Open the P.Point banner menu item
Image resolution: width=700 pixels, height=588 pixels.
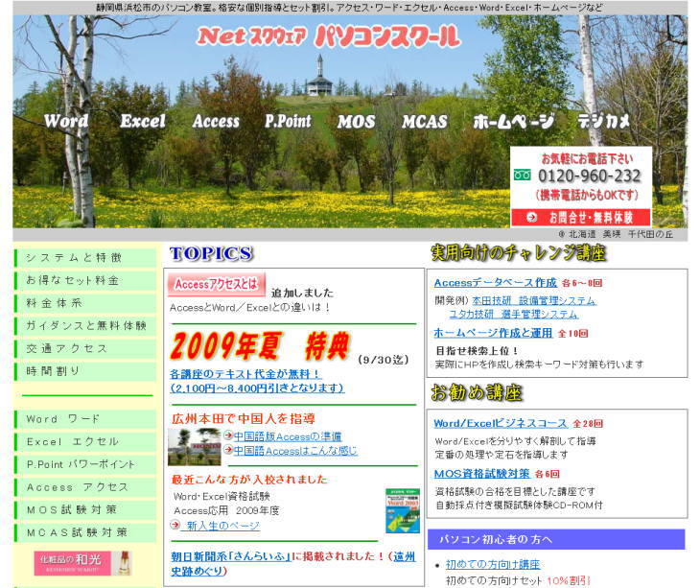coord(288,121)
